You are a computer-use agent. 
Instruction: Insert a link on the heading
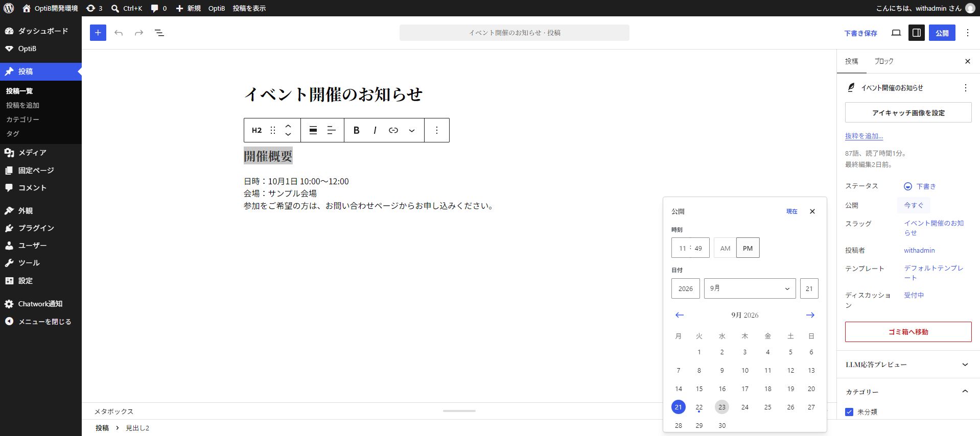click(x=393, y=130)
